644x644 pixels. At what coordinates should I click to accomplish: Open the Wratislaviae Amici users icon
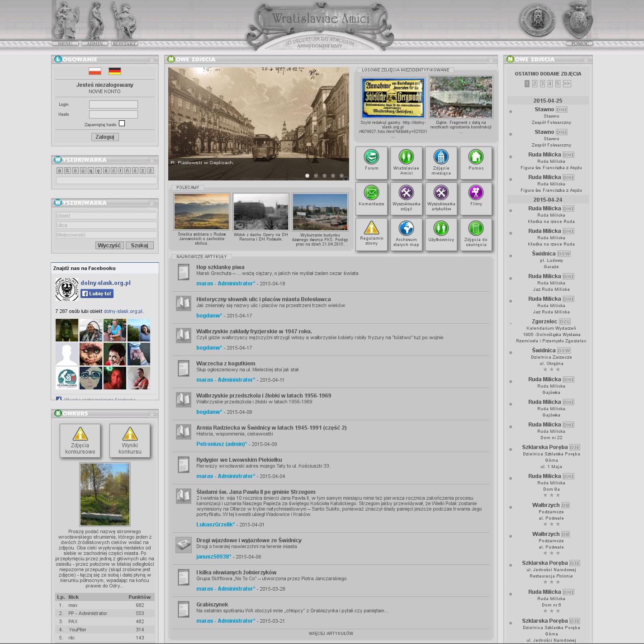[x=406, y=157]
